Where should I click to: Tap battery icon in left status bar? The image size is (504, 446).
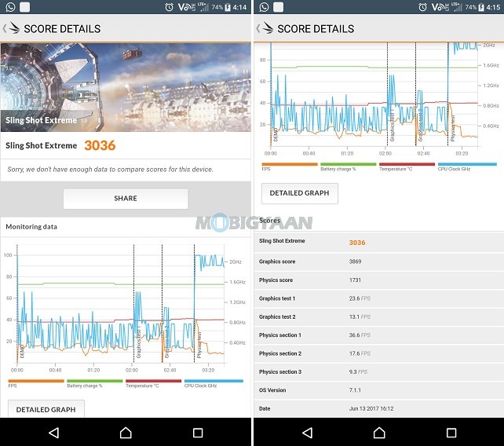[x=228, y=7]
